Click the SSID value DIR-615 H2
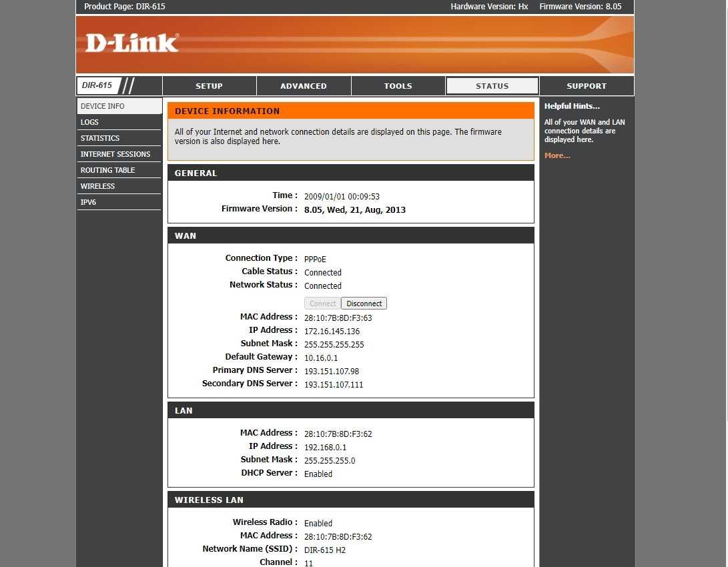 [325, 550]
